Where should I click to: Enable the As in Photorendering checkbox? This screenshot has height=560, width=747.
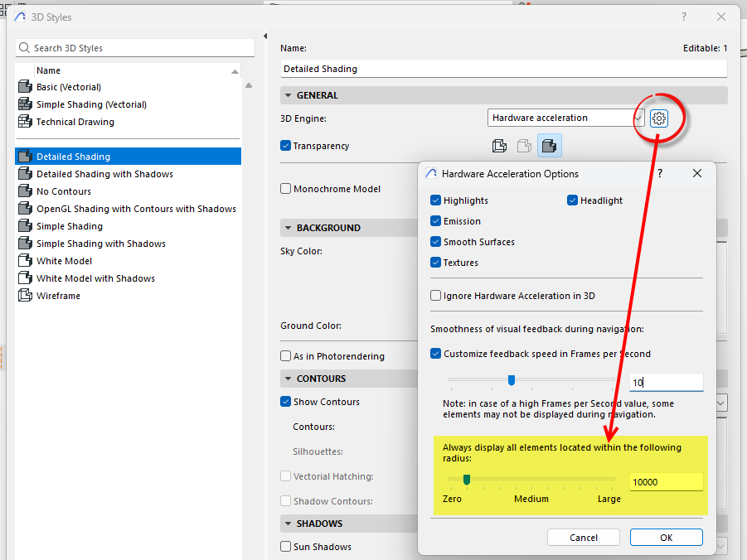click(285, 356)
